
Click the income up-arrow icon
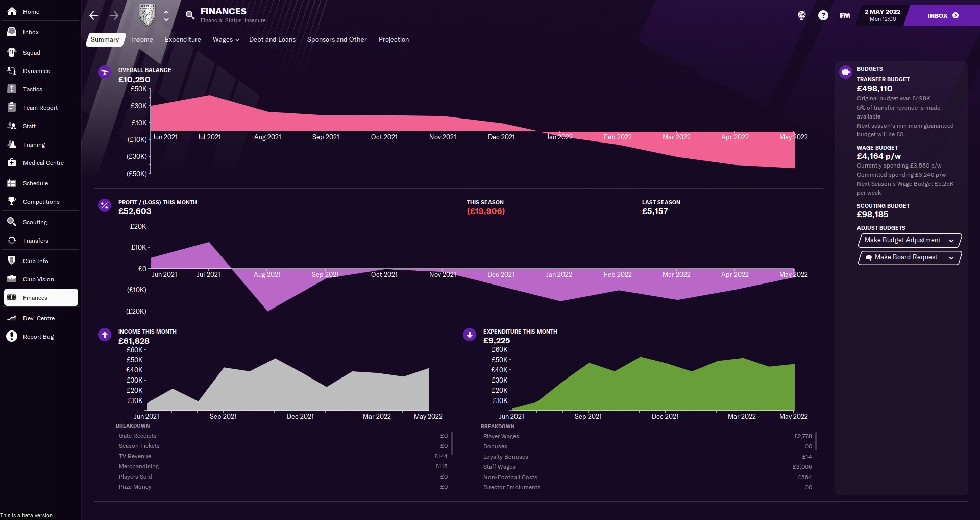point(105,335)
